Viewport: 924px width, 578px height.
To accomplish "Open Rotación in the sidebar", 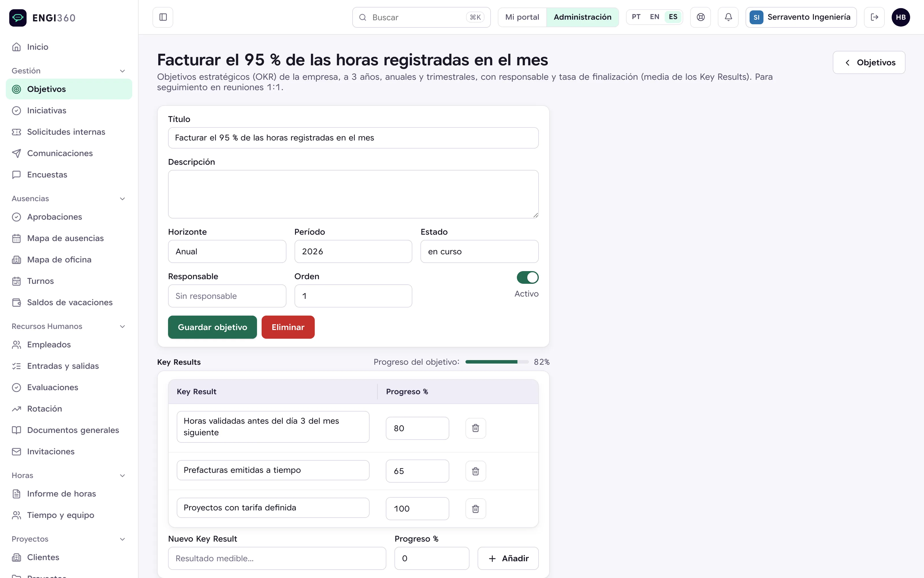I will pos(69,409).
